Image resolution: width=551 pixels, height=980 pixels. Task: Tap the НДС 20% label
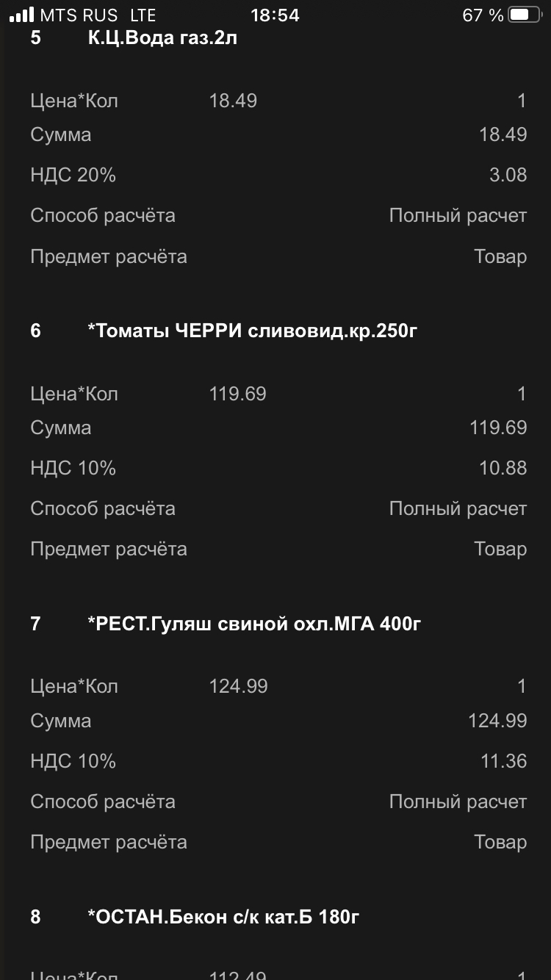[x=73, y=175]
